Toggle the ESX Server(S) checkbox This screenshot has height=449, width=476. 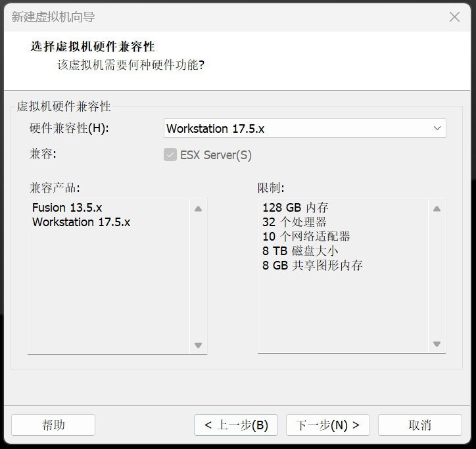[170, 155]
